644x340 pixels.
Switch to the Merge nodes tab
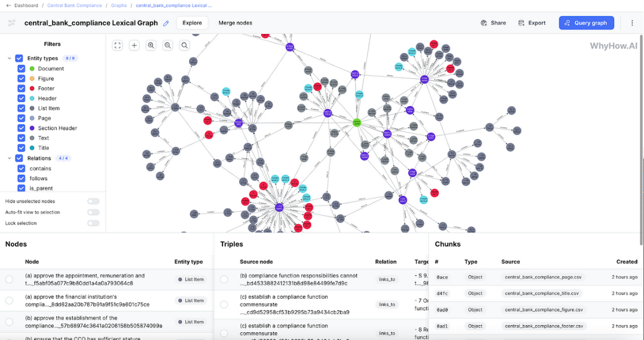tap(236, 23)
